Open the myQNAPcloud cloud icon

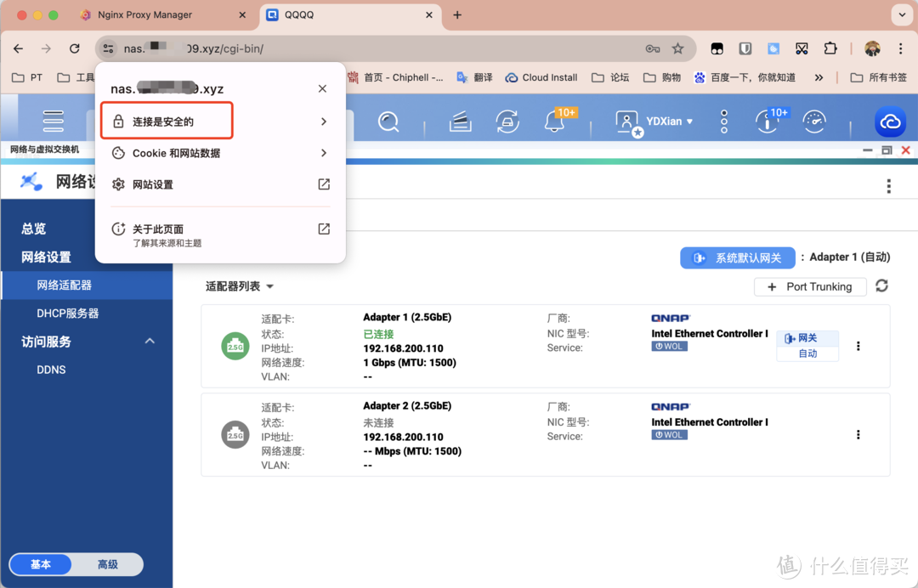(x=890, y=122)
